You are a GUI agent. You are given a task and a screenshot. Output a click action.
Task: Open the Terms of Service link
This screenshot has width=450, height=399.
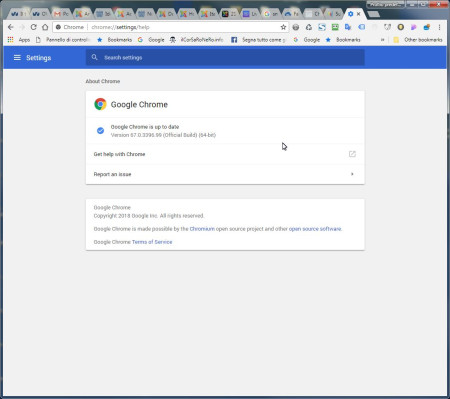[152, 242]
